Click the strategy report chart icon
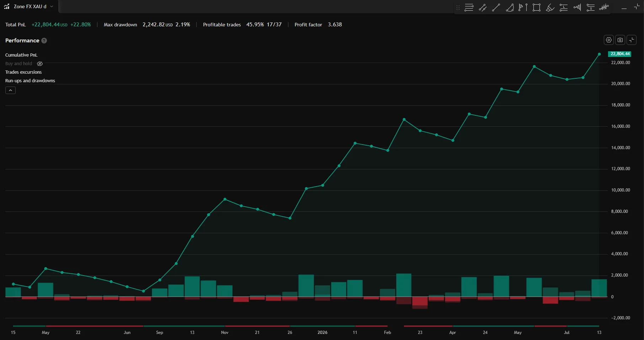The image size is (644, 340). tap(7, 6)
